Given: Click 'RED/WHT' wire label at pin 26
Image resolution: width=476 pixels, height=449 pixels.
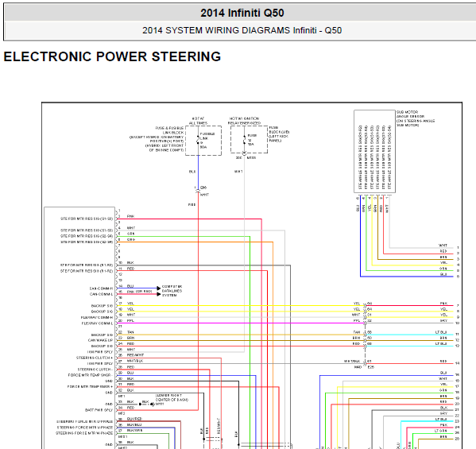Looking at the screenshot, I should click(135, 355).
